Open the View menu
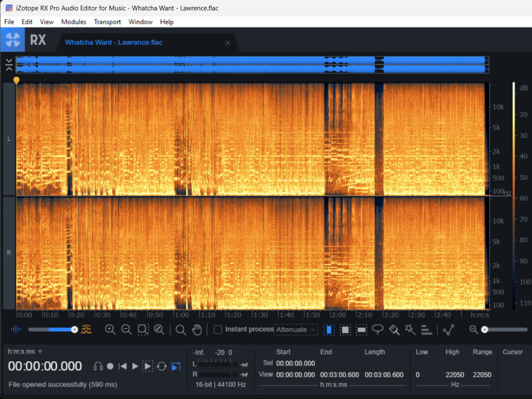532x399 pixels. (x=47, y=22)
